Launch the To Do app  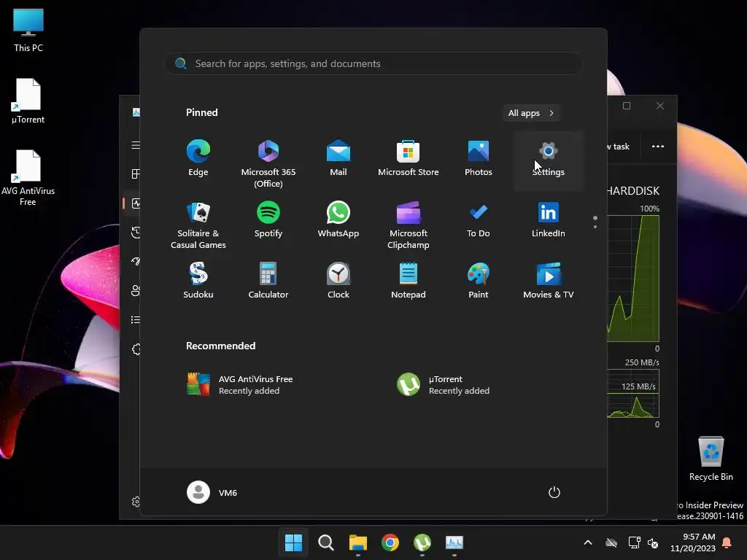click(479, 220)
